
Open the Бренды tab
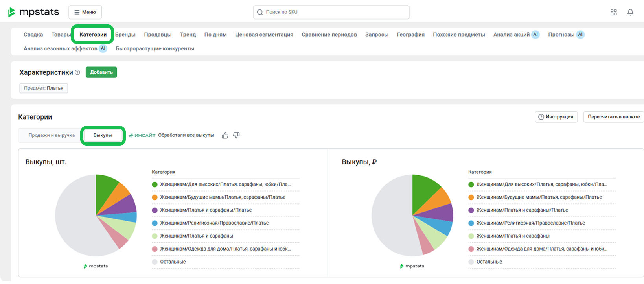tap(125, 35)
